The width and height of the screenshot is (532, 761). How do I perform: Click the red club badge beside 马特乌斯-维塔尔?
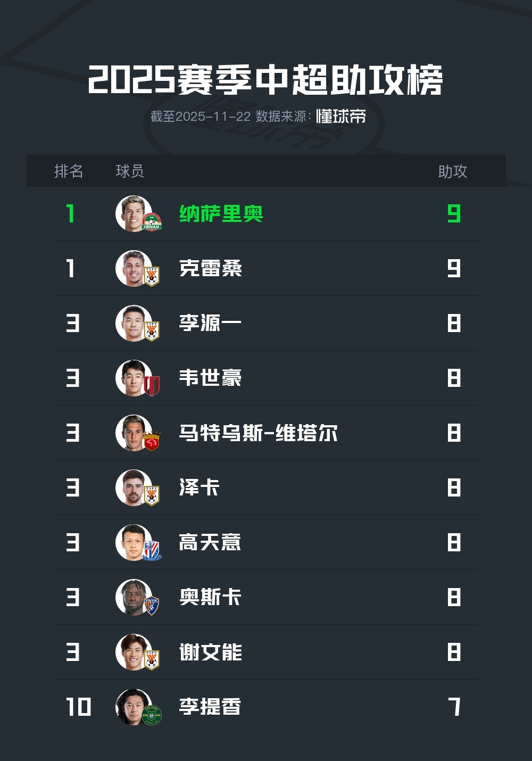152,441
